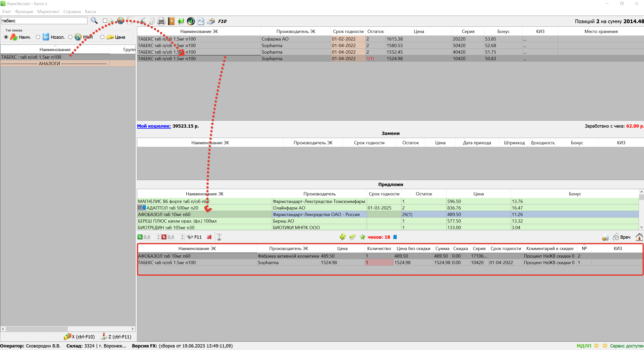Select the Цена search type radio
The image size is (644, 350).
(102, 37)
